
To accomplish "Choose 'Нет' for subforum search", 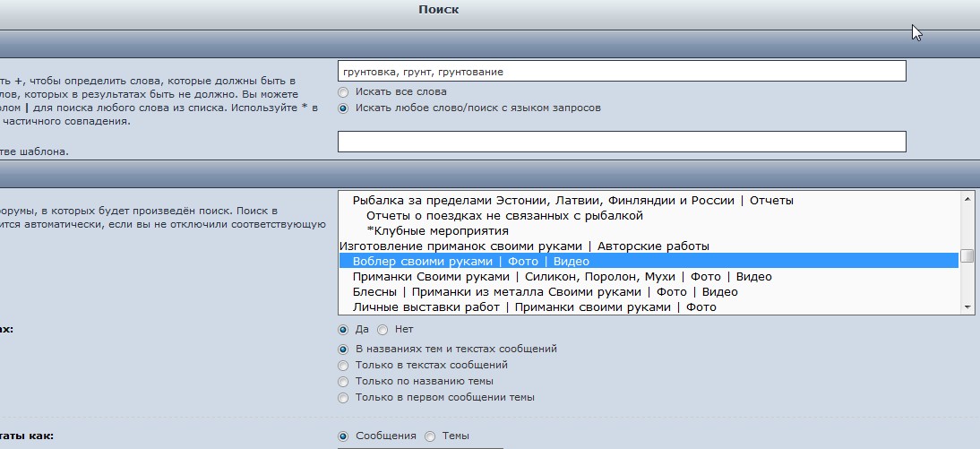I will tap(383, 329).
